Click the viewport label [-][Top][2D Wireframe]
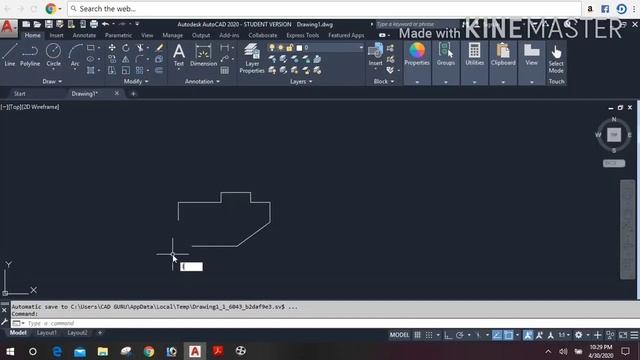 click(30, 107)
